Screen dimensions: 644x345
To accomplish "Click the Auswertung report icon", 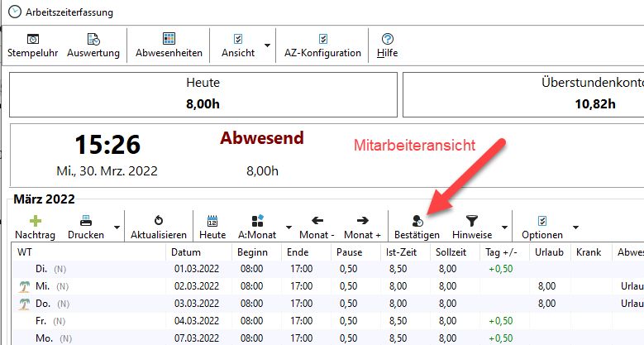I will tap(93, 45).
